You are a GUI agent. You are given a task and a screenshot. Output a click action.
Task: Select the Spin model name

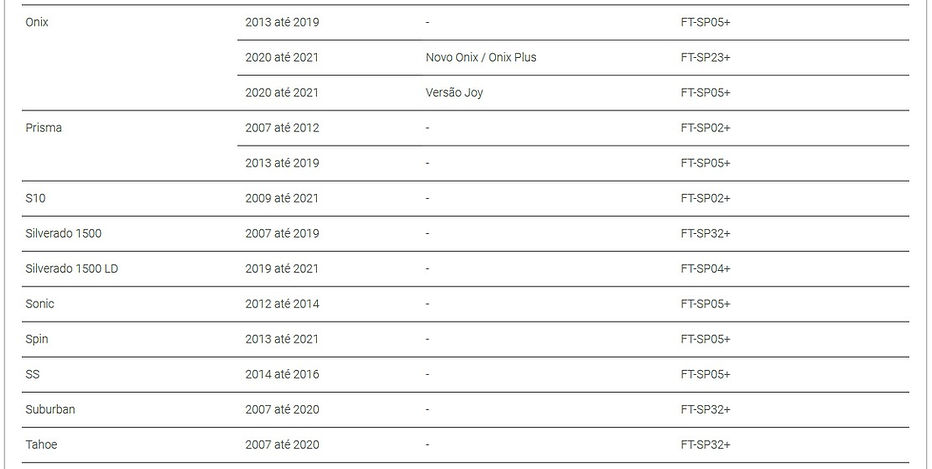click(x=37, y=339)
